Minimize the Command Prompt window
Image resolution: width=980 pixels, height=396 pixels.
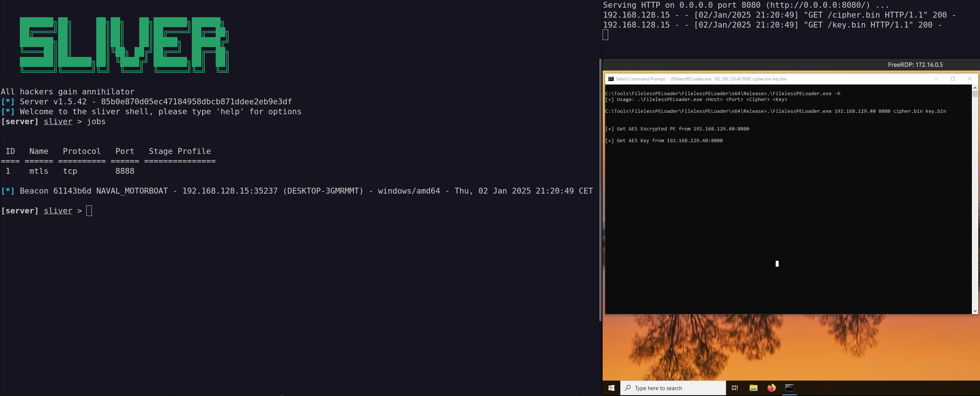point(936,79)
